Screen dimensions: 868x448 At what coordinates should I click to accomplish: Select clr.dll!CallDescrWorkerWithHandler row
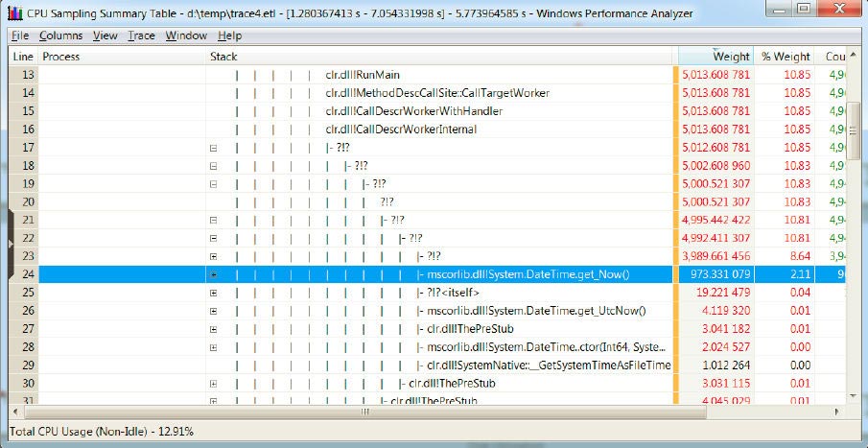[426, 111]
